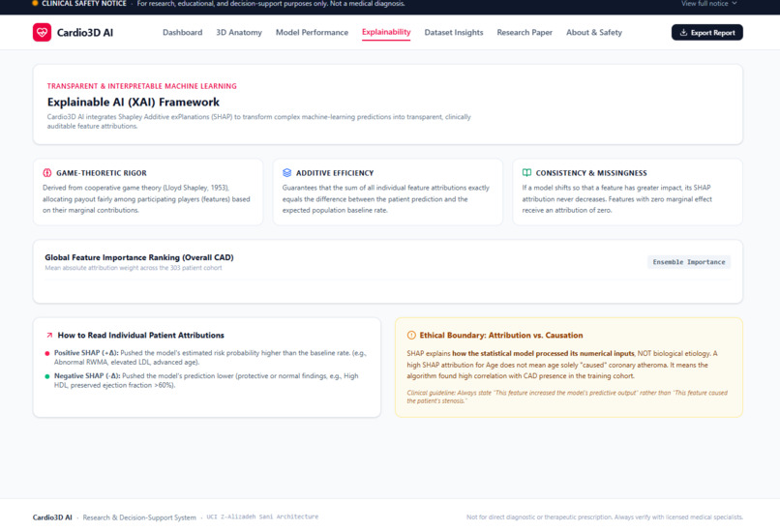780x532 pixels.
Task: Open the Model Performance tab
Action: click(x=312, y=32)
